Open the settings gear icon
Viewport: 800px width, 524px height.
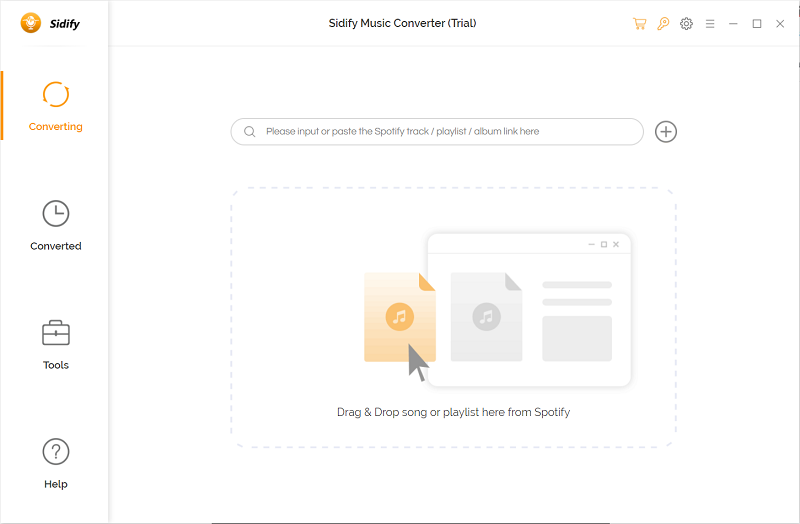coord(686,23)
